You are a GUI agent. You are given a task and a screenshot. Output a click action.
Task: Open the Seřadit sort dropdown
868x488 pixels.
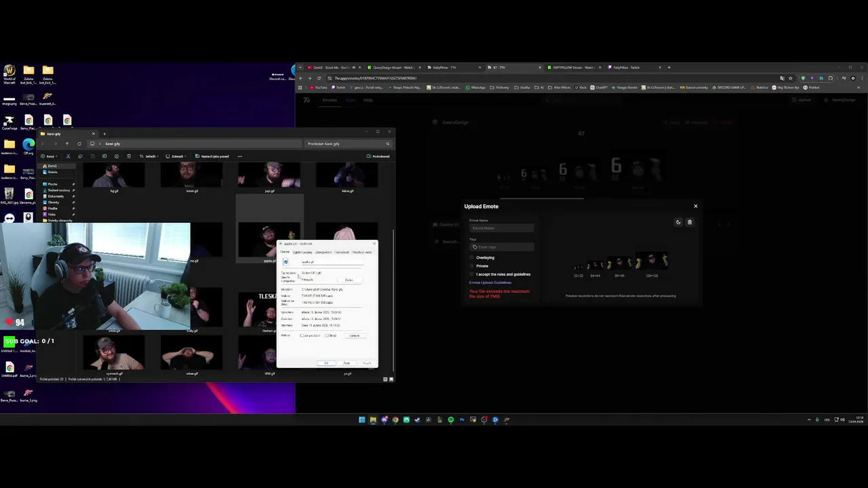click(x=149, y=156)
